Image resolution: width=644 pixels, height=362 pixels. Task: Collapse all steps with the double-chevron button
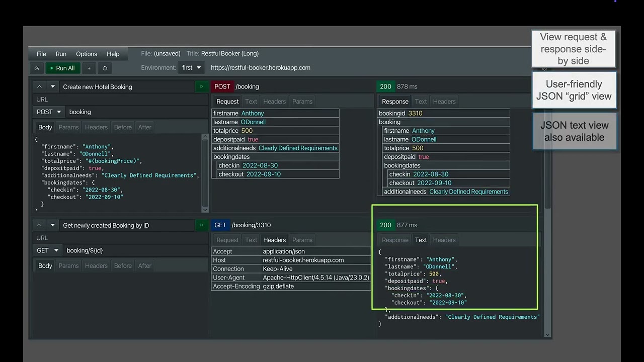[37, 68]
